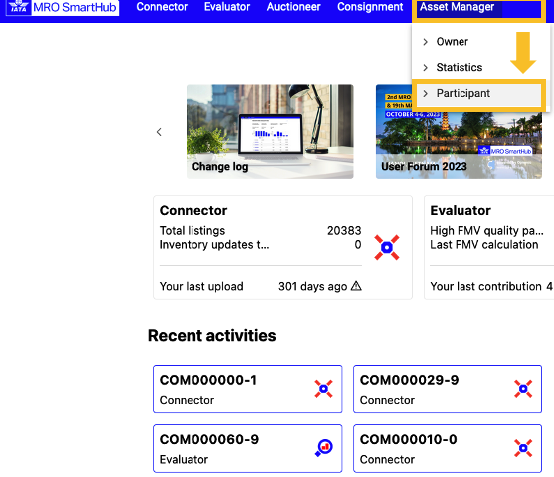Viewport: 554px width, 477px height.
Task: Expand the Statistics chevron
Action: [425, 67]
